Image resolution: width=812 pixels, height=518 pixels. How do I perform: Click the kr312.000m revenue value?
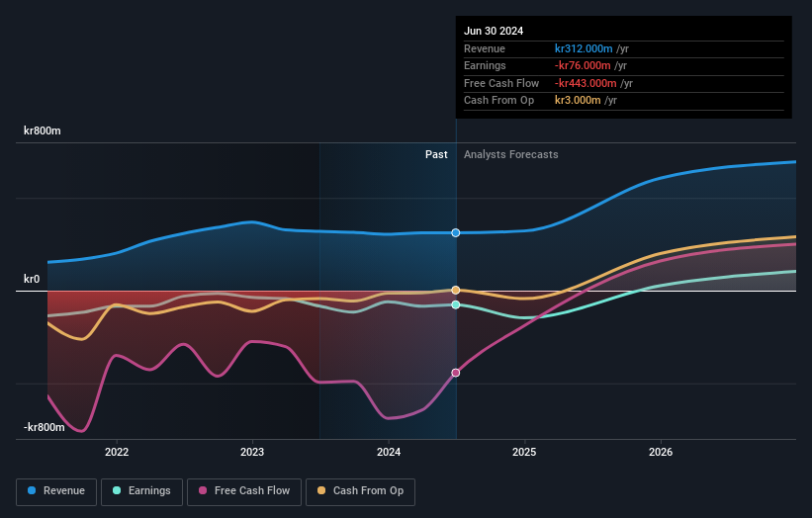pyautogui.click(x=584, y=48)
